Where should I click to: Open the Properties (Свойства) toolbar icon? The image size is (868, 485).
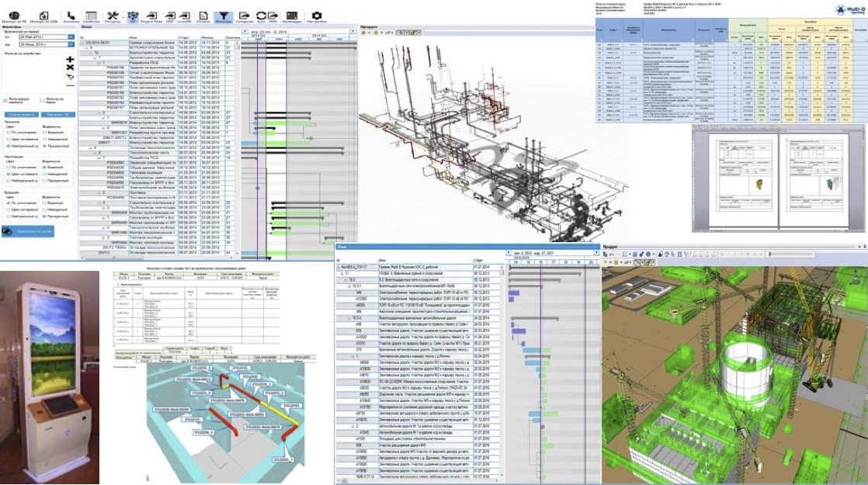pyautogui.click(x=92, y=17)
